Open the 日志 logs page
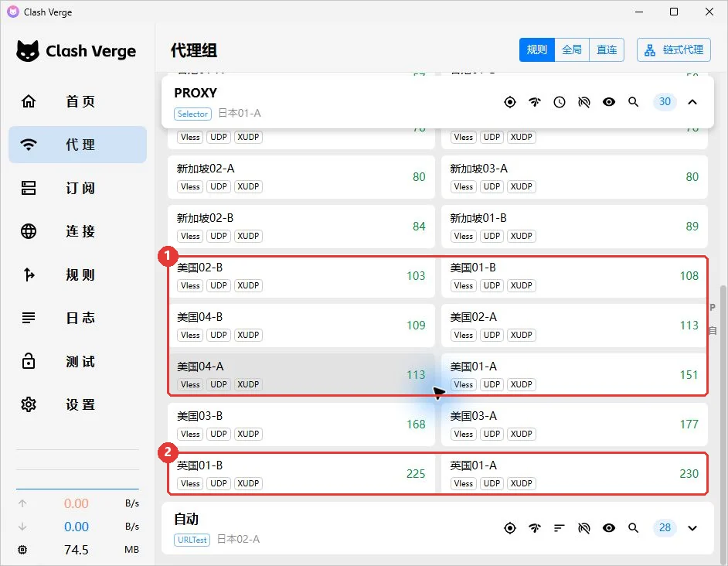The height and width of the screenshot is (566, 728). tap(77, 318)
